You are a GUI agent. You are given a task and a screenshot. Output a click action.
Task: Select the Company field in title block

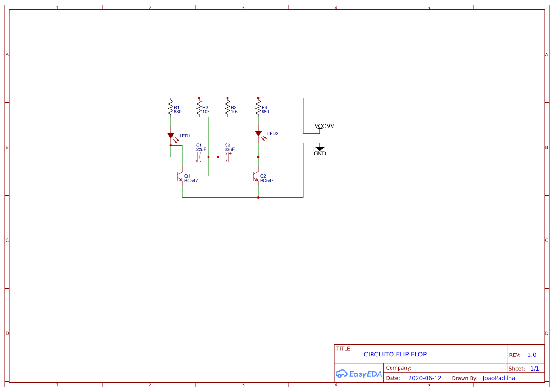click(x=398, y=368)
